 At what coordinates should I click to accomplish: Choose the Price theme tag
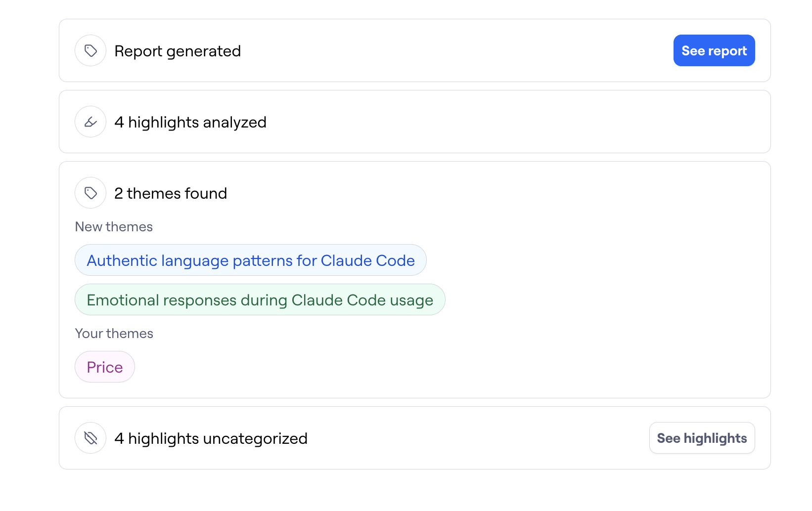click(104, 367)
